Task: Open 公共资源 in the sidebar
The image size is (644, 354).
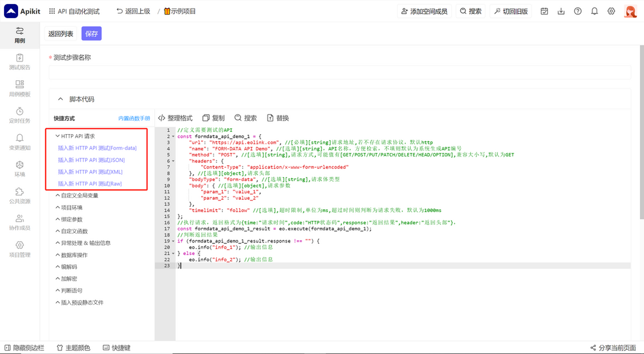Action: [x=20, y=196]
